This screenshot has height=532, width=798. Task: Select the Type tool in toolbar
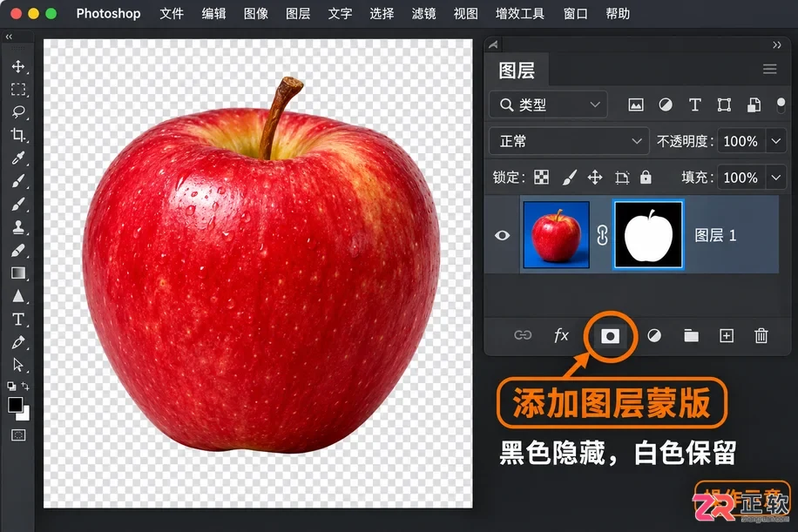pyautogui.click(x=18, y=320)
